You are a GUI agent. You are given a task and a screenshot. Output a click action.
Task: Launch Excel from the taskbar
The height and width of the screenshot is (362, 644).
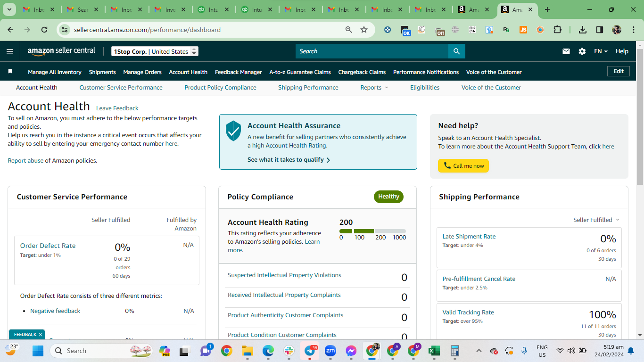[434, 351]
